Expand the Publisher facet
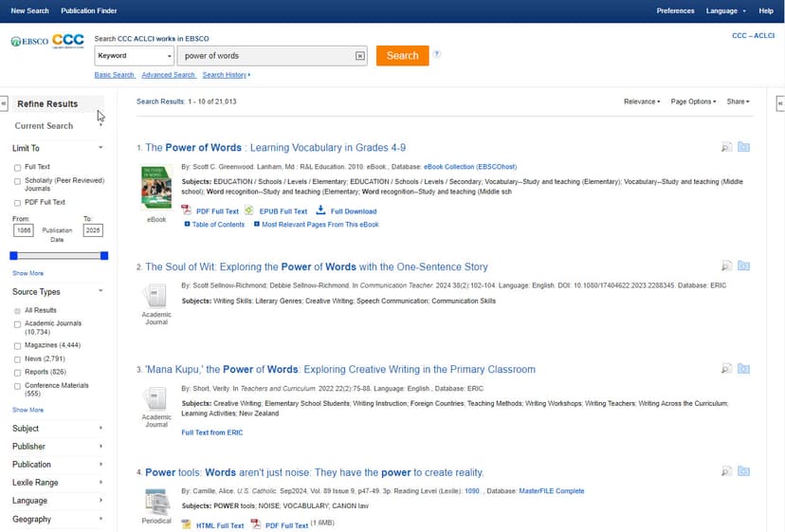 coord(57,447)
